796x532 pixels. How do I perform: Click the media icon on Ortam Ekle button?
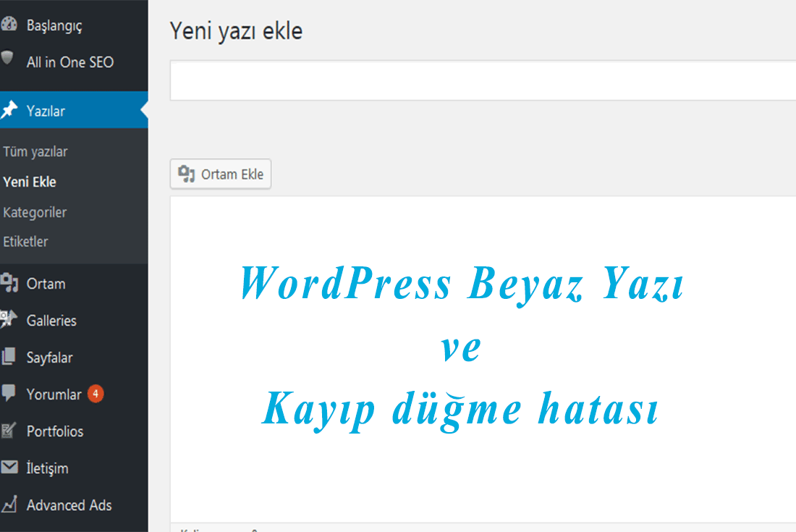[x=186, y=174]
